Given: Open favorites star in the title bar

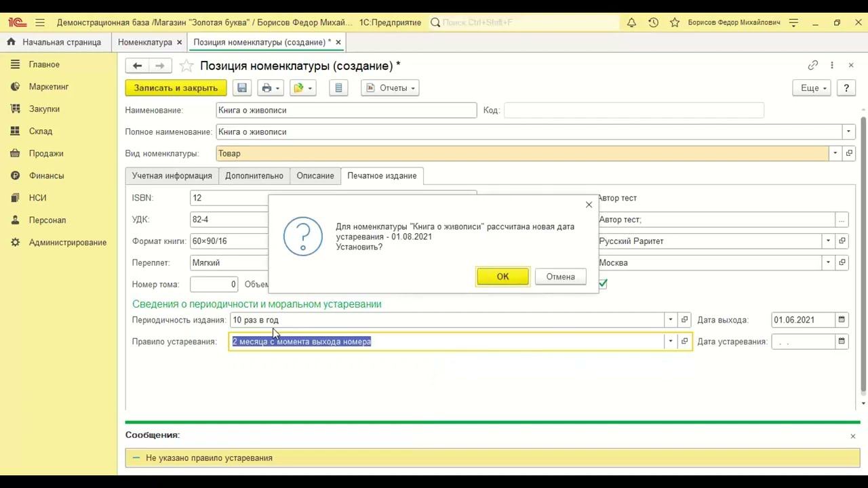Looking at the screenshot, I should coord(675,22).
